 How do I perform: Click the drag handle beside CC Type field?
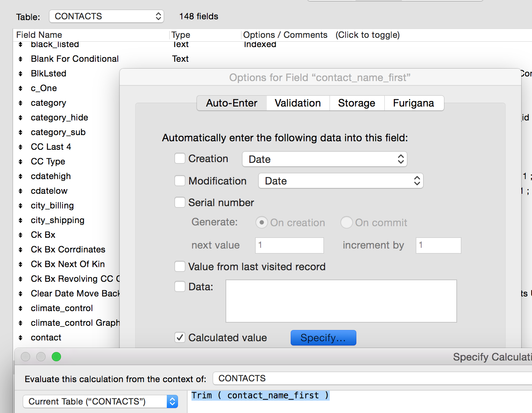[x=20, y=162]
